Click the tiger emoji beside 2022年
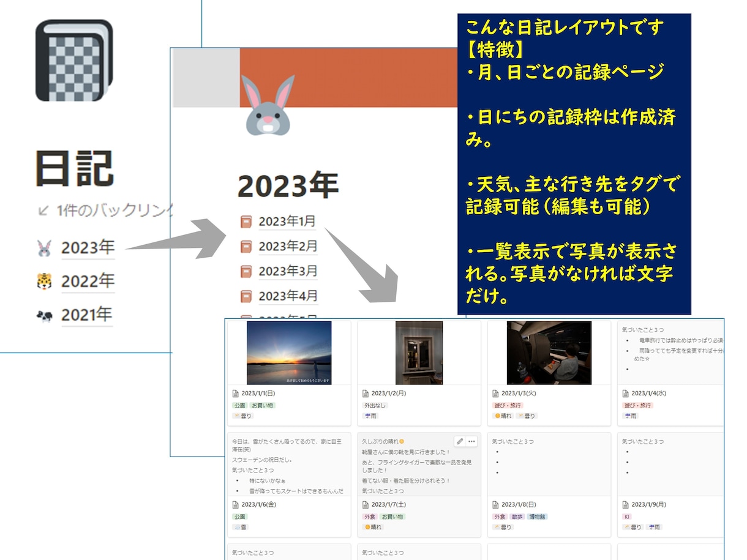This screenshot has height=560, width=747. [44, 282]
